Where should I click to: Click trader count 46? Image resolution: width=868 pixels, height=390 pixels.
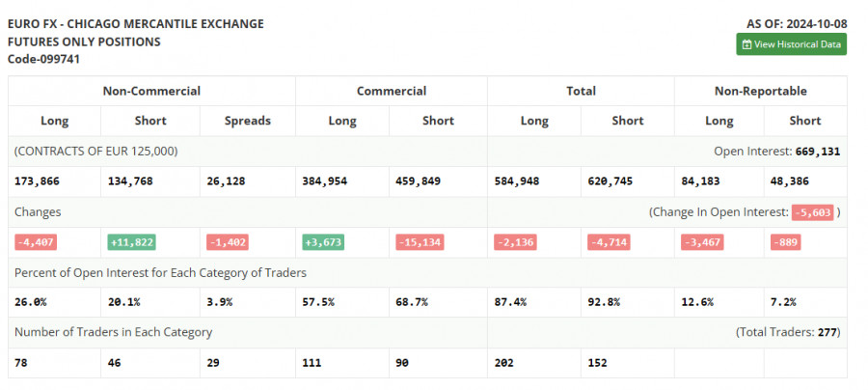coord(114,363)
